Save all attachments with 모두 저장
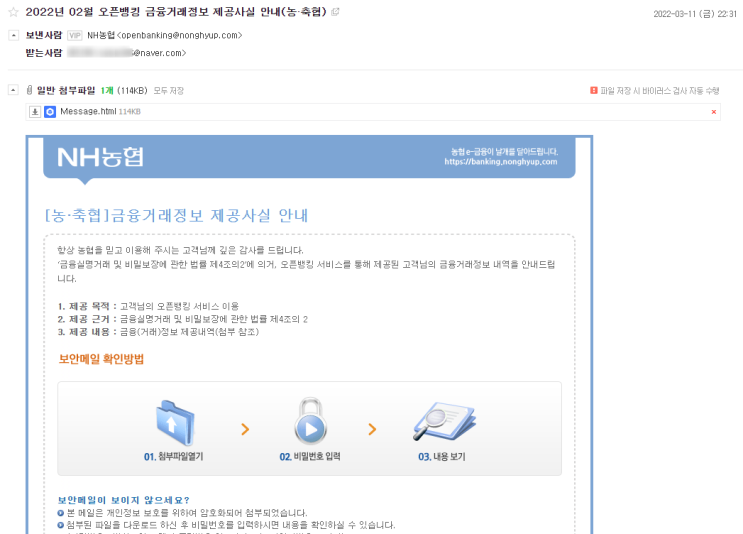The image size is (743, 534). tap(169, 91)
